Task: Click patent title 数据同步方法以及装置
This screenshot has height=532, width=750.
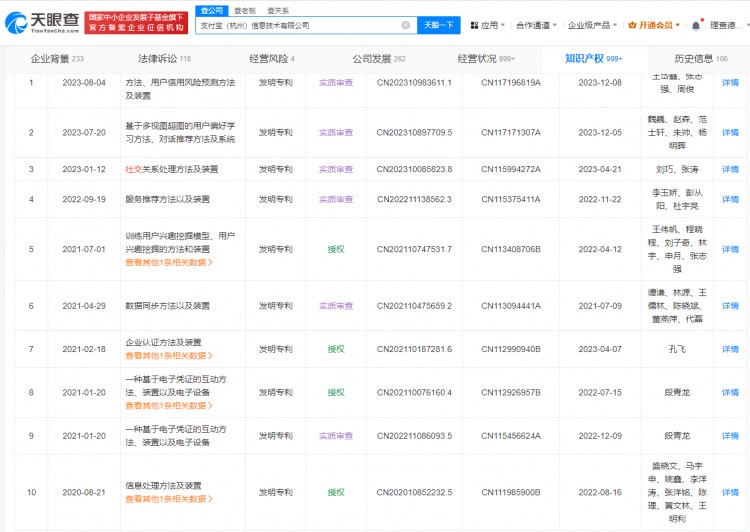Action: [x=167, y=306]
